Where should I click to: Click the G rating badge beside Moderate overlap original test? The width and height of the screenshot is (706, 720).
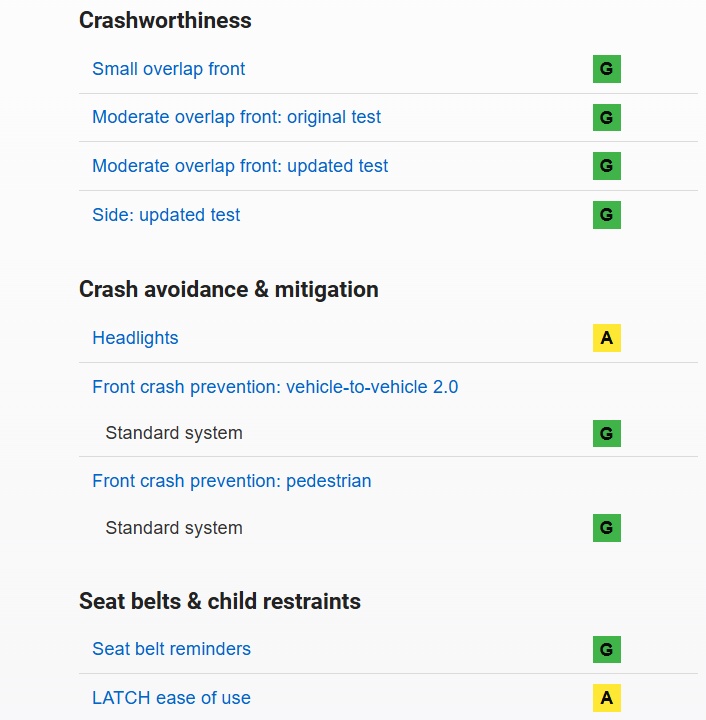pyautogui.click(x=606, y=117)
